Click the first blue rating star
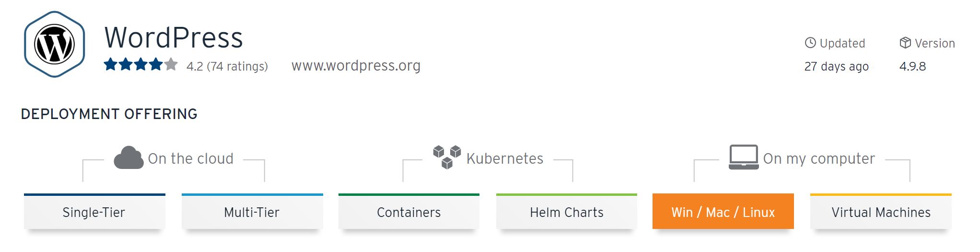This screenshot has width=980, height=252. point(111,64)
